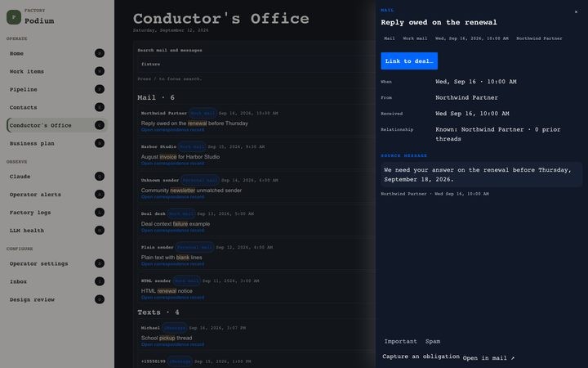
Task: Open correspondence record for Deal context failure
Action: (173, 231)
